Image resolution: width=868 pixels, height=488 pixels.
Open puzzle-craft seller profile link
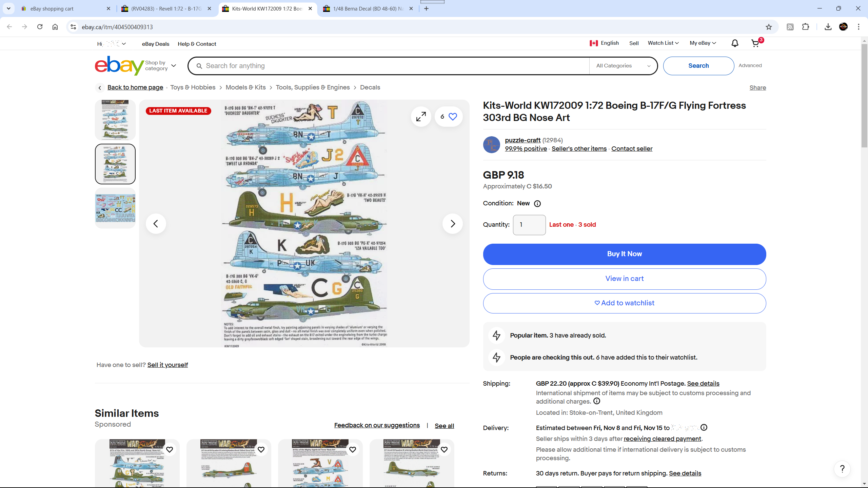(522, 140)
